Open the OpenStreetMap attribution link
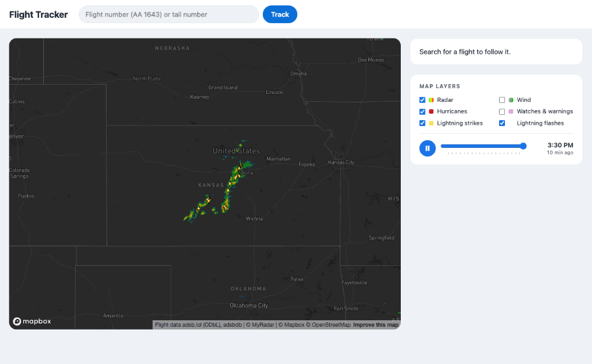592x364 pixels. coord(328,325)
